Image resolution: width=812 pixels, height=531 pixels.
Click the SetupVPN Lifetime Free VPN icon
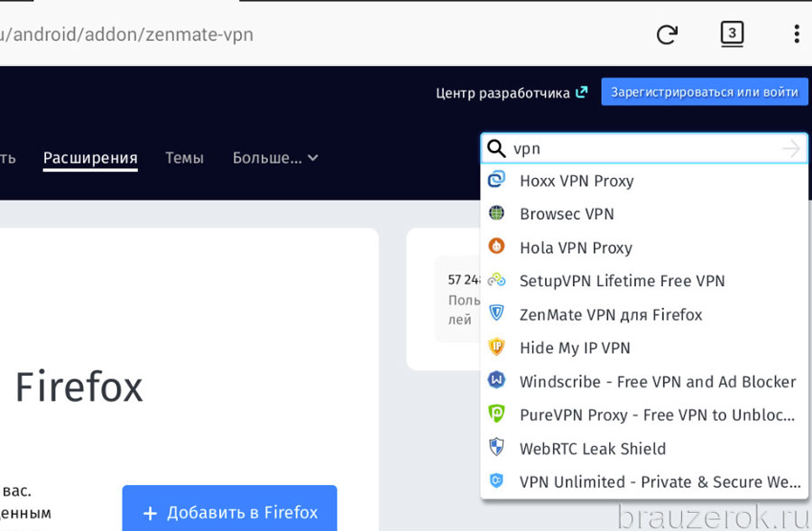(496, 280)
